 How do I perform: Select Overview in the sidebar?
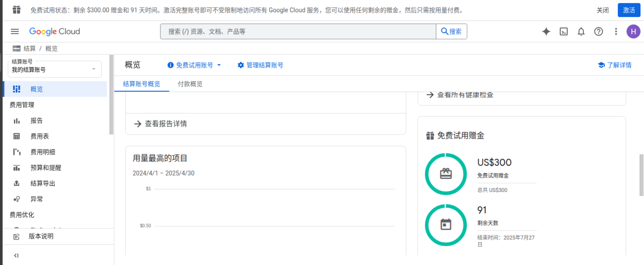55,89
